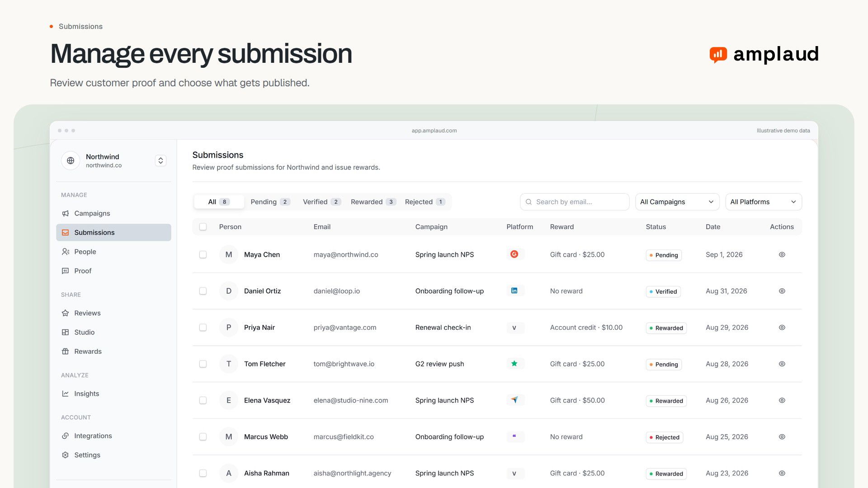
Task: Open the All Platforms dropdown
Action: click(x=764, y=202)
